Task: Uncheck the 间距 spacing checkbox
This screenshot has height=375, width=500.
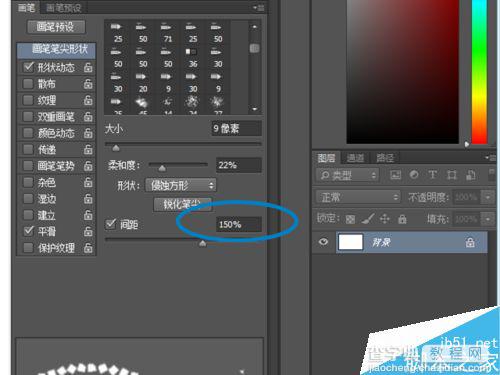Action: 111,224
